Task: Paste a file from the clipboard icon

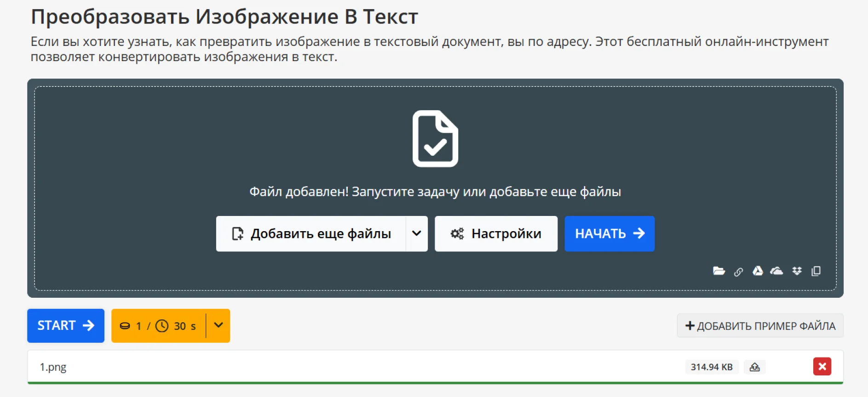Action: coord(816,271)
